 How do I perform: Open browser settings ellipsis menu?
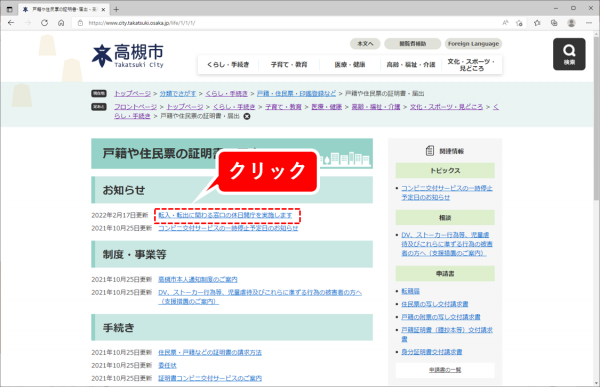pyautogui.click(x=589, y=23)
